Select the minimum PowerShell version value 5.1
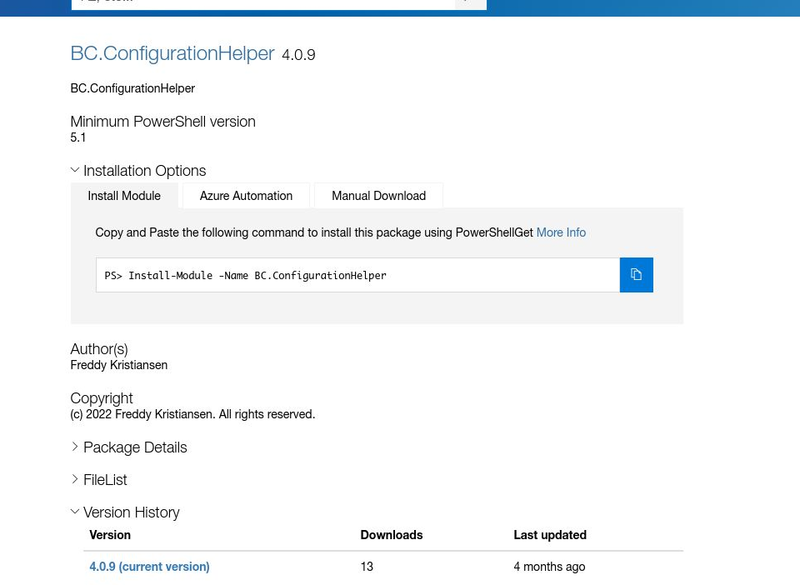Screen dimensions: 800x585 click(78, 138)
